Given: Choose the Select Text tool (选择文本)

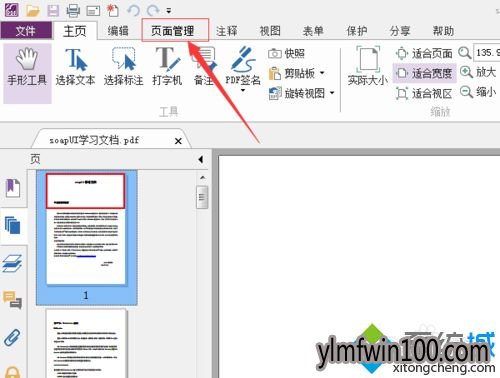Looking at the screenshot, I should [x=75, y=67].
